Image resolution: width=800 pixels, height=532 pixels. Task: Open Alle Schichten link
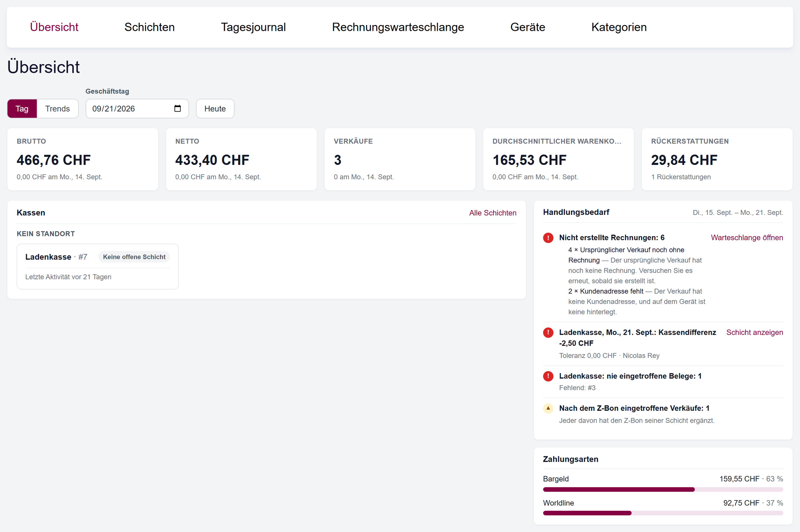click(x=492, y=213)
